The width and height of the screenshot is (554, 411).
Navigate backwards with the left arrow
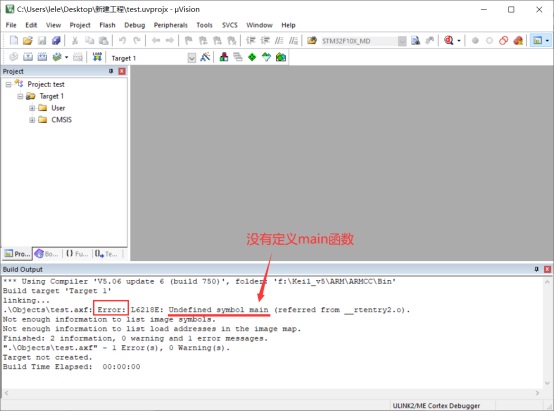[x=156, y=40]
